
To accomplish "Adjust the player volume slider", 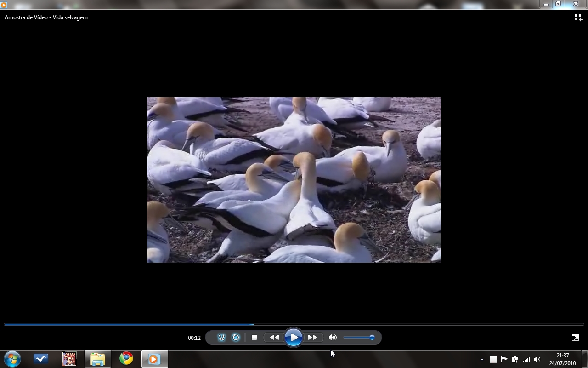I will click(359, 338).
